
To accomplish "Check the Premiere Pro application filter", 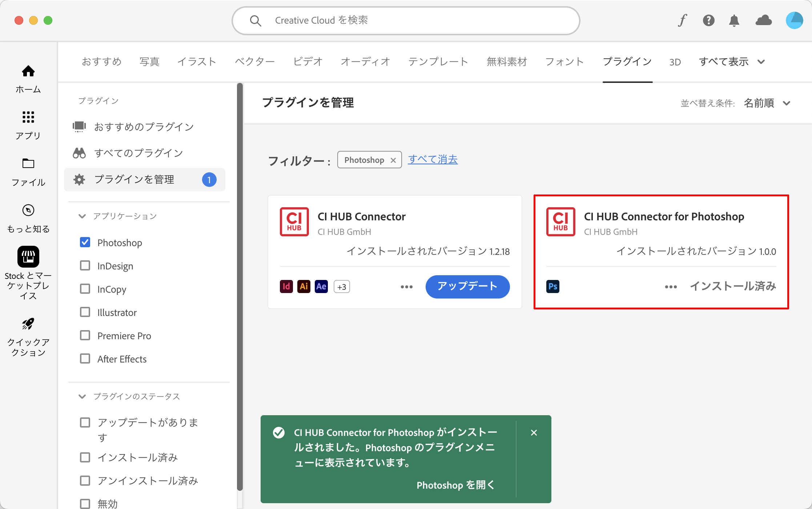I will coord(85,335).
